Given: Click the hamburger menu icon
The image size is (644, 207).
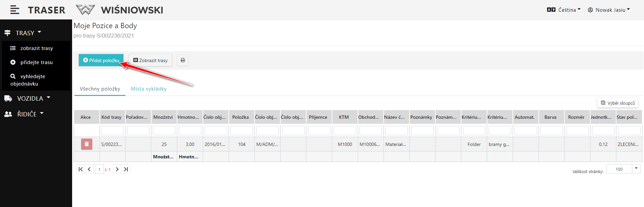Looking at the screenshot, I should 14,10.
